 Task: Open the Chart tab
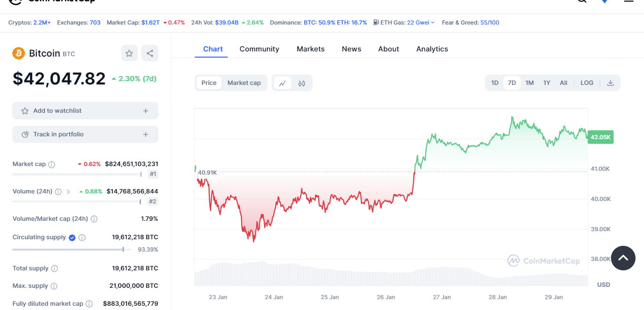point(213,49)
